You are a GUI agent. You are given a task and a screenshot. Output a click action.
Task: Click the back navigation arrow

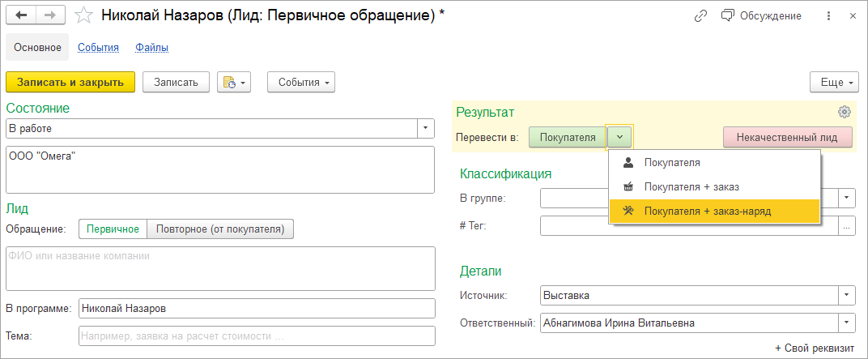click(x=21, y=15)
